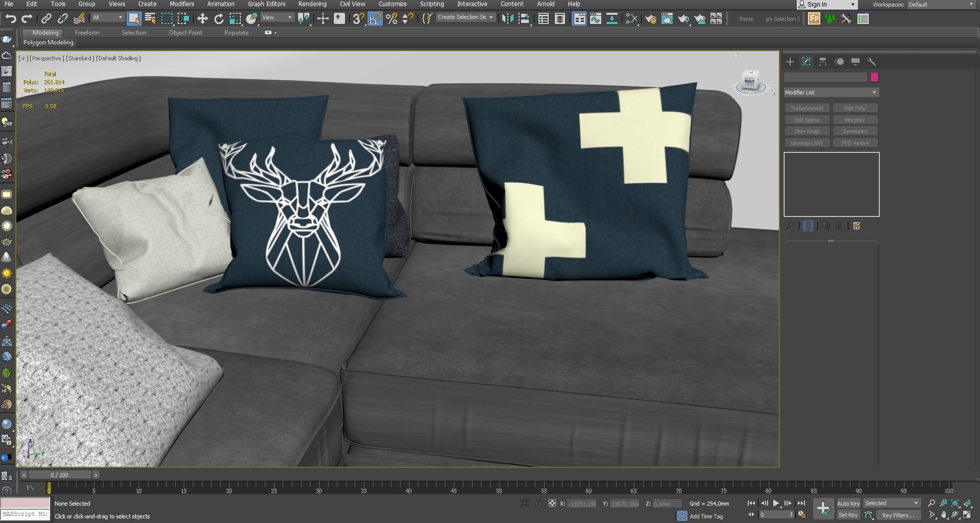
Task: Toggle selection lock icon
Action: click(x=538, y=504)
